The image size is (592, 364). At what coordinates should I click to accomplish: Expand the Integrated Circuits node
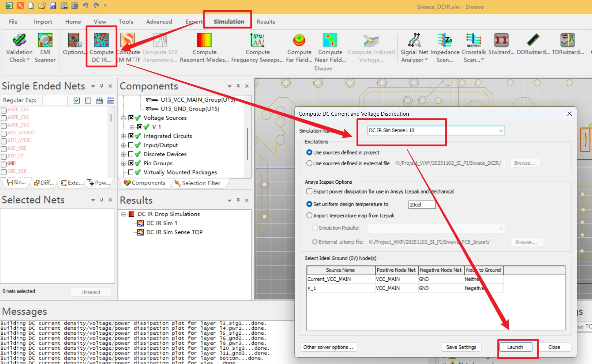[124, 136]
